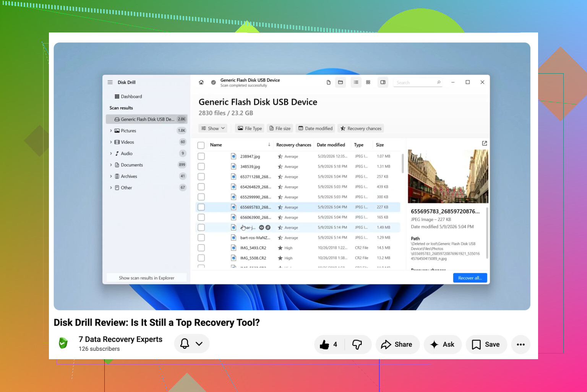This screenshot has width=587, height=392.
Task: Sort by the Type column header
Action: (358, 145)
